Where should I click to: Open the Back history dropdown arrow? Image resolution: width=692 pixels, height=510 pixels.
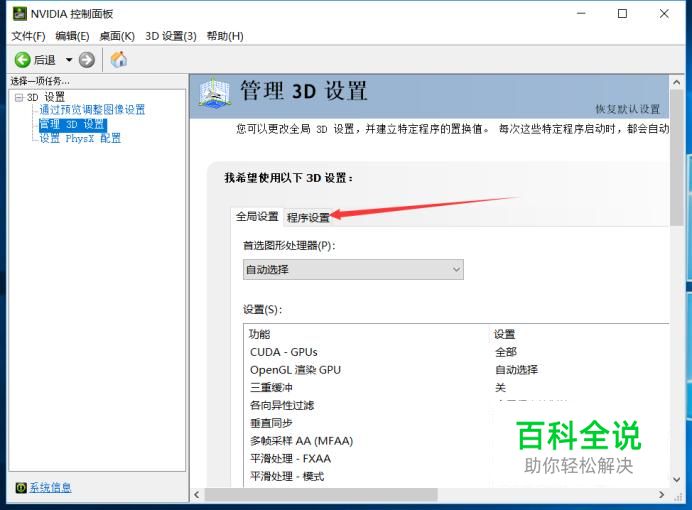(x=69, y=60)
